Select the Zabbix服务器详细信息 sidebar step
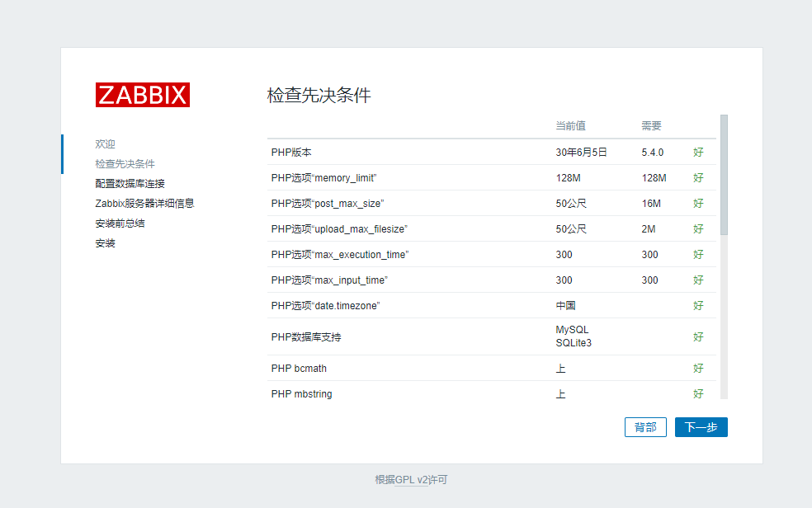This screenshot has width=812, height=508. (x=144, y=204)
